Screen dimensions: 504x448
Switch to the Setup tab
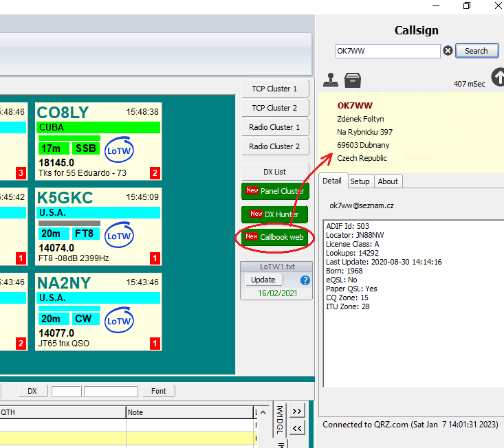click(x=360, y=181)
